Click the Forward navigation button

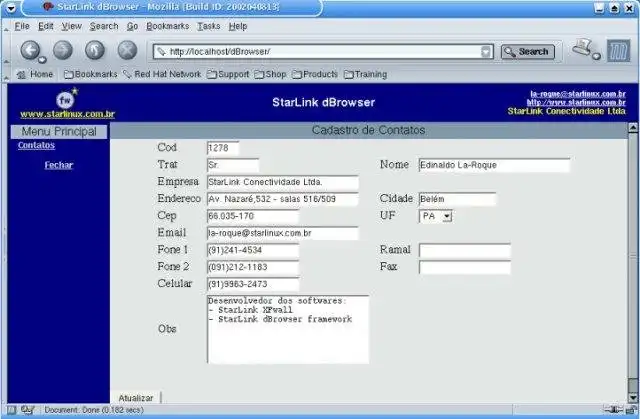[x=63, y=51]
